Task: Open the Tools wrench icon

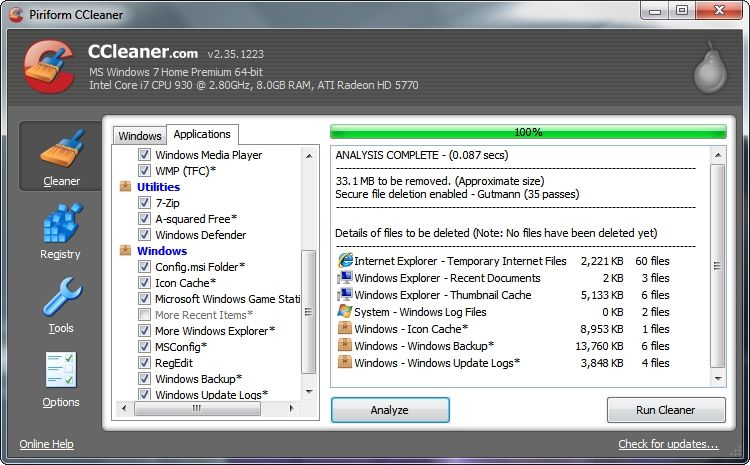Action: pos(62,297)
